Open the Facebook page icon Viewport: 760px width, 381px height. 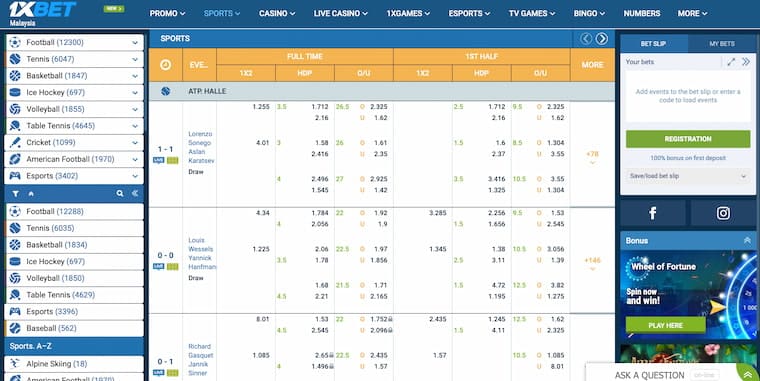click(x=653, y=213)
